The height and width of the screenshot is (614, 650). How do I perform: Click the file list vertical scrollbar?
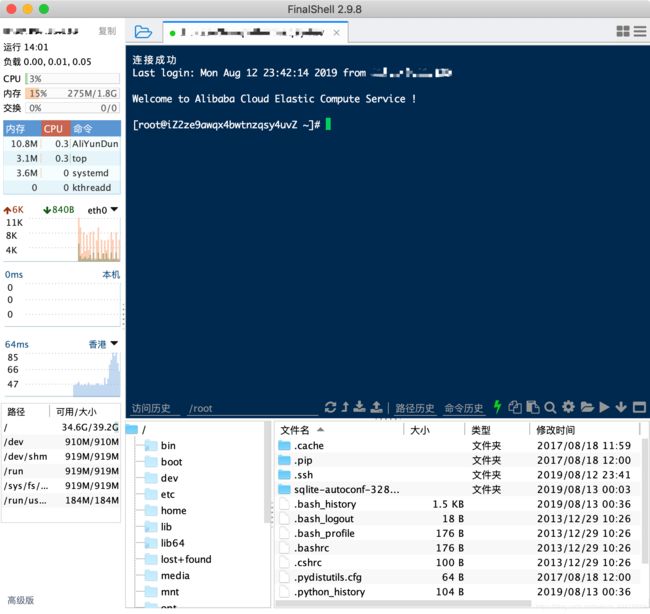coord(645,501)
